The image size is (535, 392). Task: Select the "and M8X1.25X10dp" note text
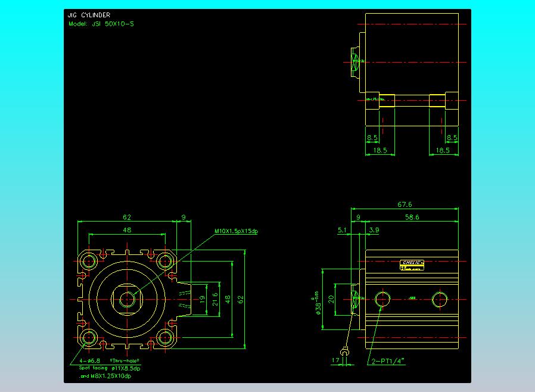coord(105,376)
